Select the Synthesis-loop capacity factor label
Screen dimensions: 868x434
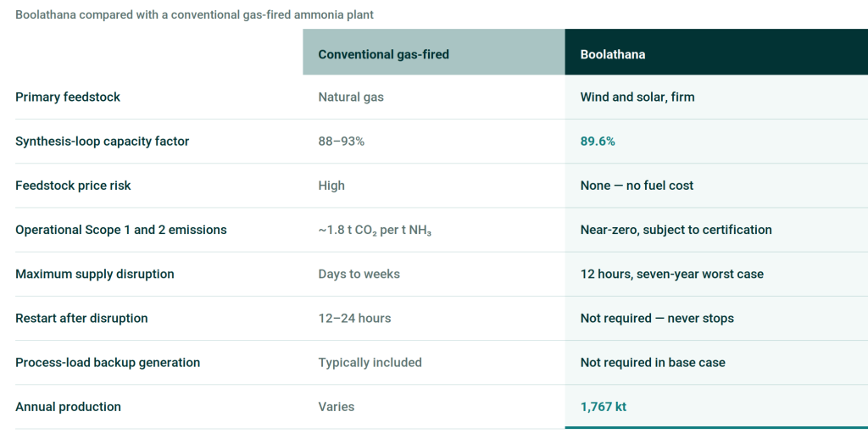(102, 142)
